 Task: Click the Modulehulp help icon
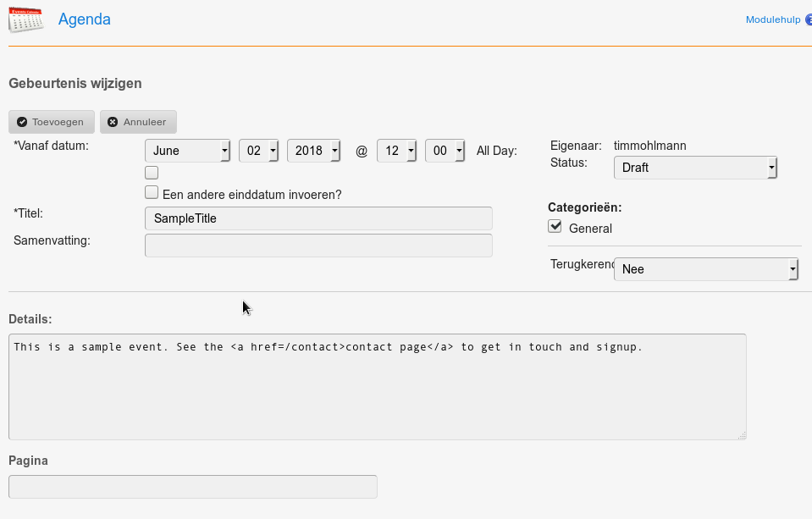(x=809, y=19)
